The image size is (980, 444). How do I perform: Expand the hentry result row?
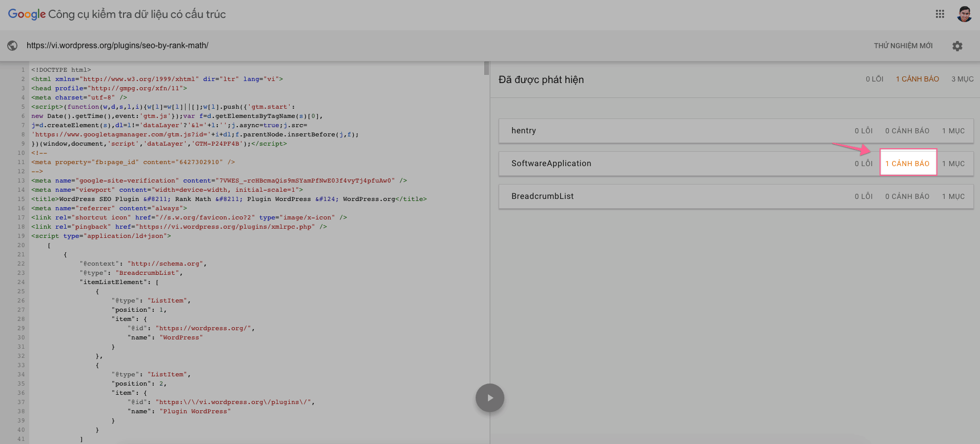pyautogui.click(x=524, y=131)
